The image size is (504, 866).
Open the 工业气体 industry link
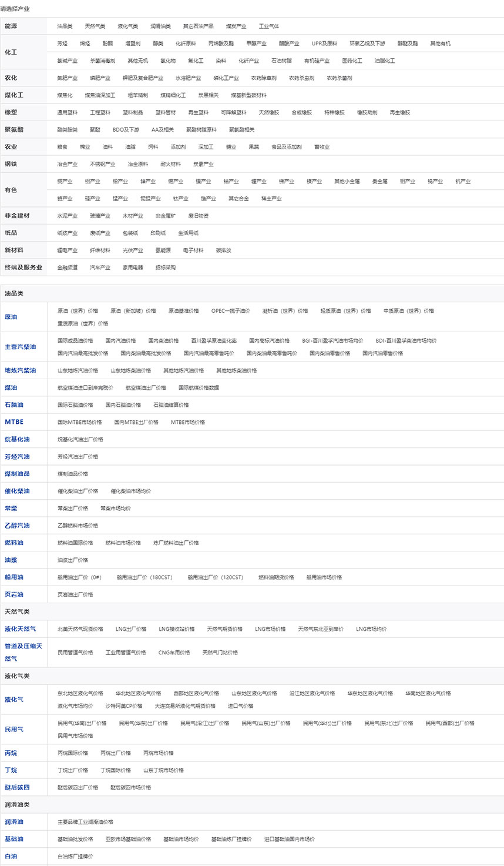point(269,26)
